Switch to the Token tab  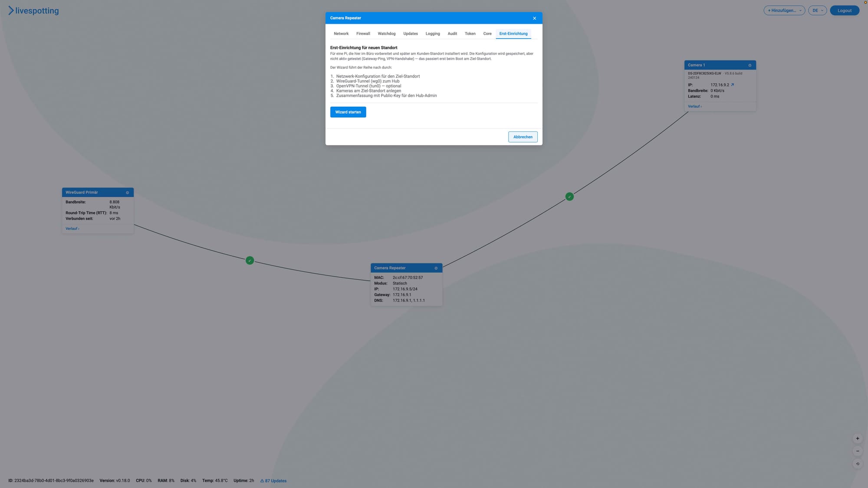(x=470, y=34)
